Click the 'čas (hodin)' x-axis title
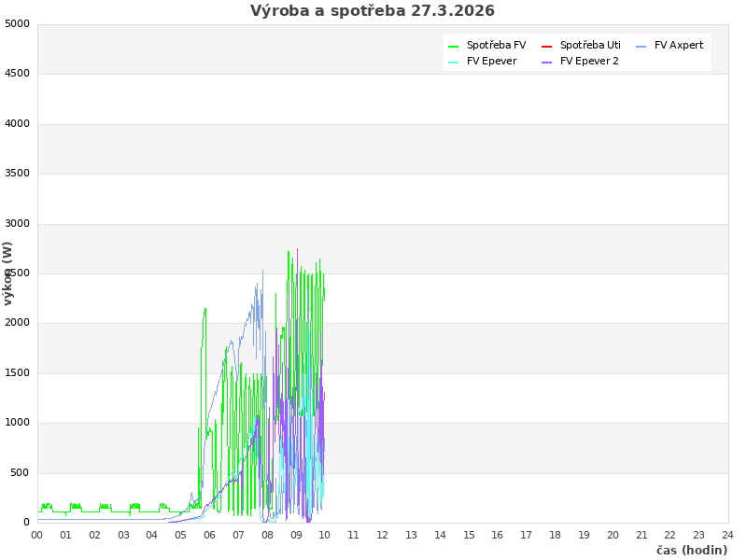 tap(691, 550)
